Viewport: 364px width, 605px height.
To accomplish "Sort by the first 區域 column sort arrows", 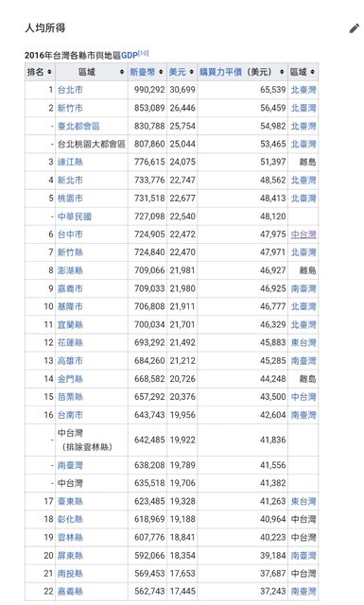I will click(x=122, y=72).
